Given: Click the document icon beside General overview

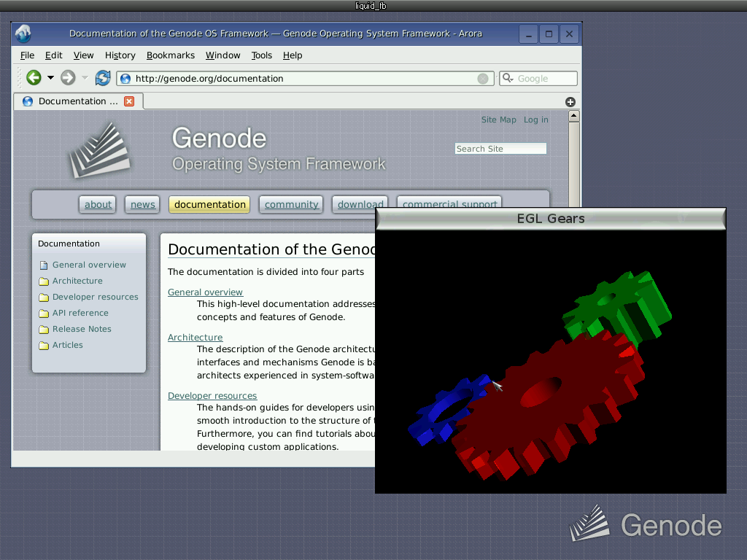Looking at the screenshot, I should (43, 265).
